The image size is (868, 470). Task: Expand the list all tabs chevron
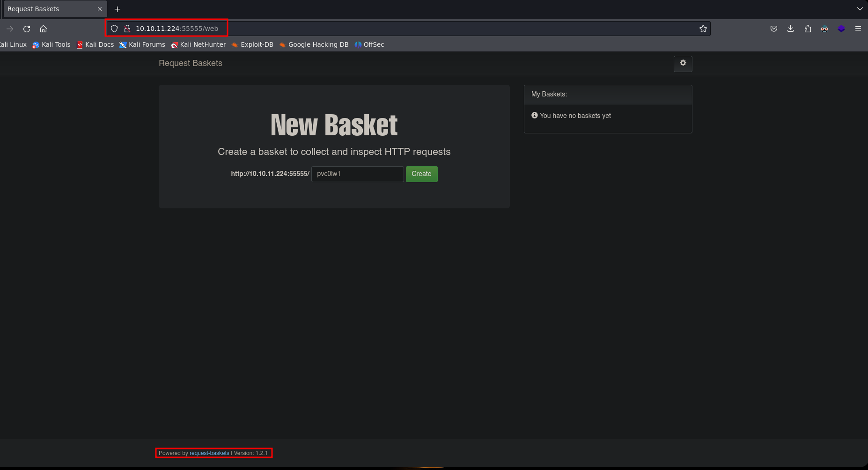coord(860,9)
